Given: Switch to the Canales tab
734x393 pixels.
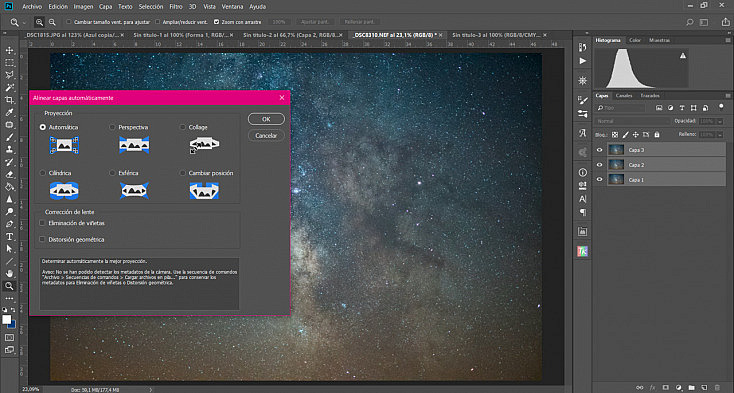Looking at the screenshot, I should (624, 95).
